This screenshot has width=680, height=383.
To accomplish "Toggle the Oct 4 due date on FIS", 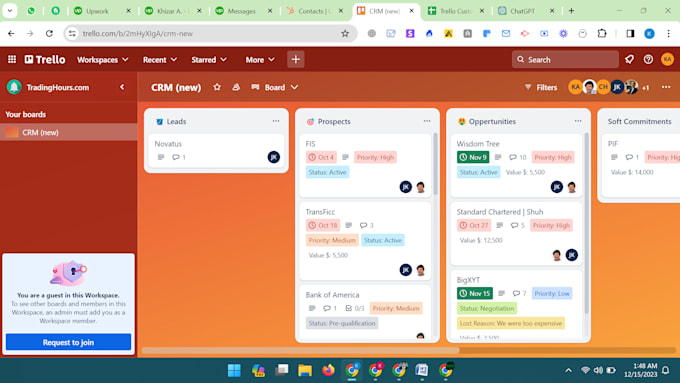I will tap(321, 157).
